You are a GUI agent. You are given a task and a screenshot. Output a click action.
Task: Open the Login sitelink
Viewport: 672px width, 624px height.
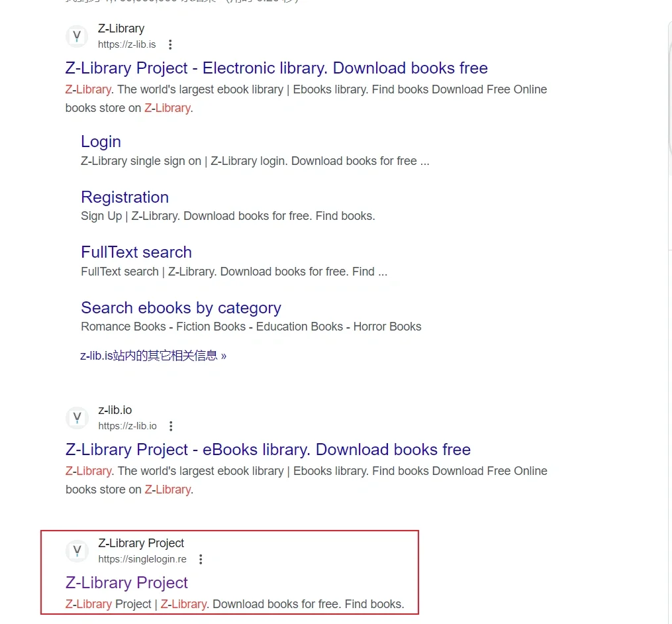pos(101,142)
